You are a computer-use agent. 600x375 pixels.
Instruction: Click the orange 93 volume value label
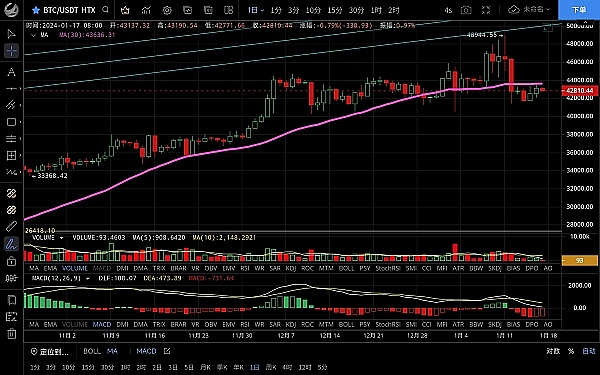[579, 261]
